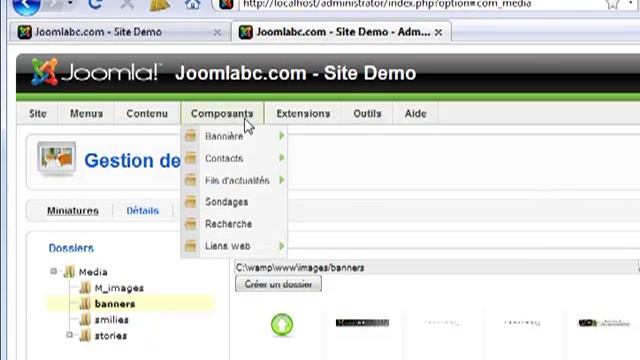
Task: Click the Media folder icon
Action: (69, 271)
